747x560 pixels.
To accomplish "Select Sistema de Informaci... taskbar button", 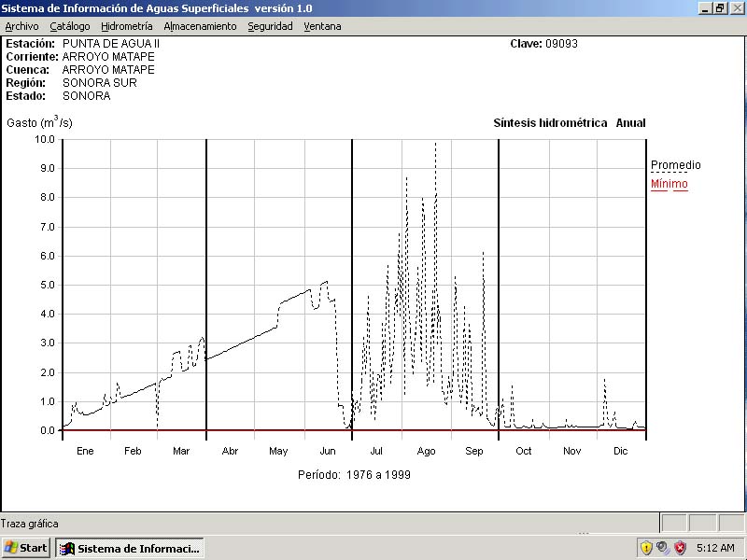I will (x=129, y=548).
